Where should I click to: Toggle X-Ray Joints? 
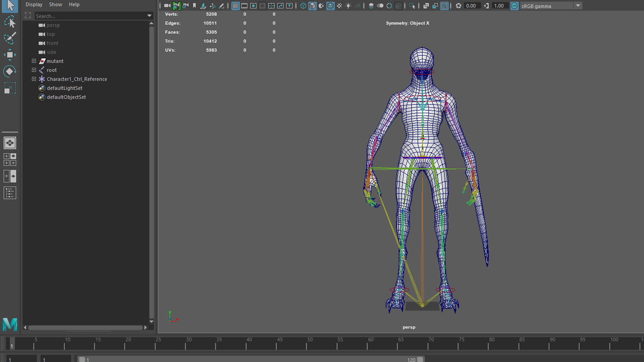444,6
